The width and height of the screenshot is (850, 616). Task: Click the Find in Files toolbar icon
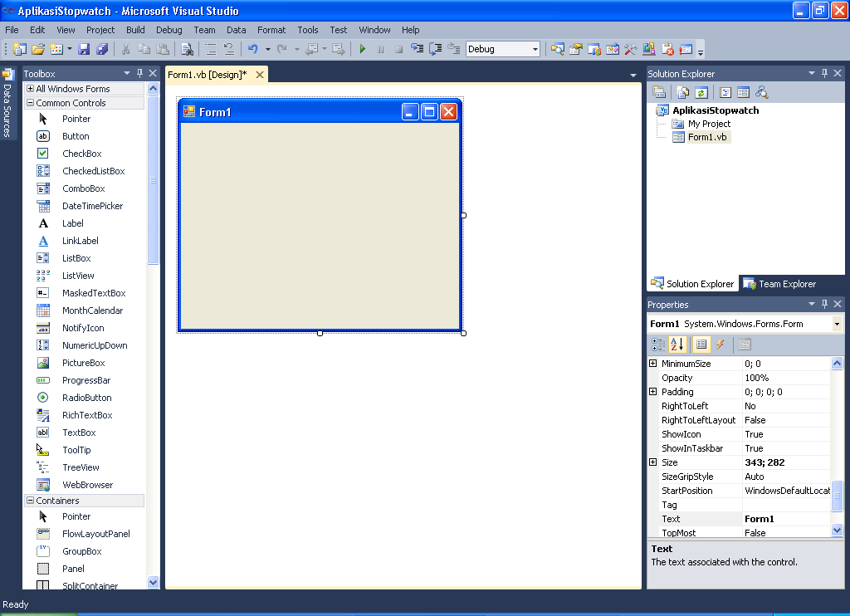(187, 48)
